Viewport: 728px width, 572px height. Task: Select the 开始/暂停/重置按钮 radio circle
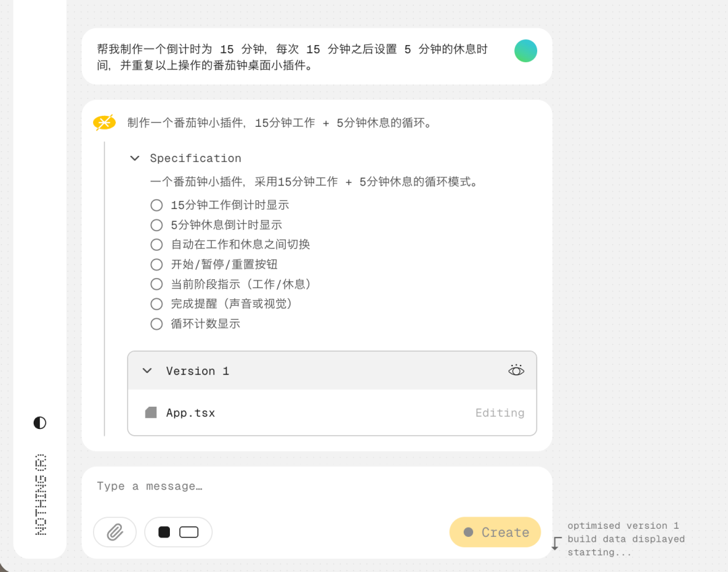[x=157, y=264]
